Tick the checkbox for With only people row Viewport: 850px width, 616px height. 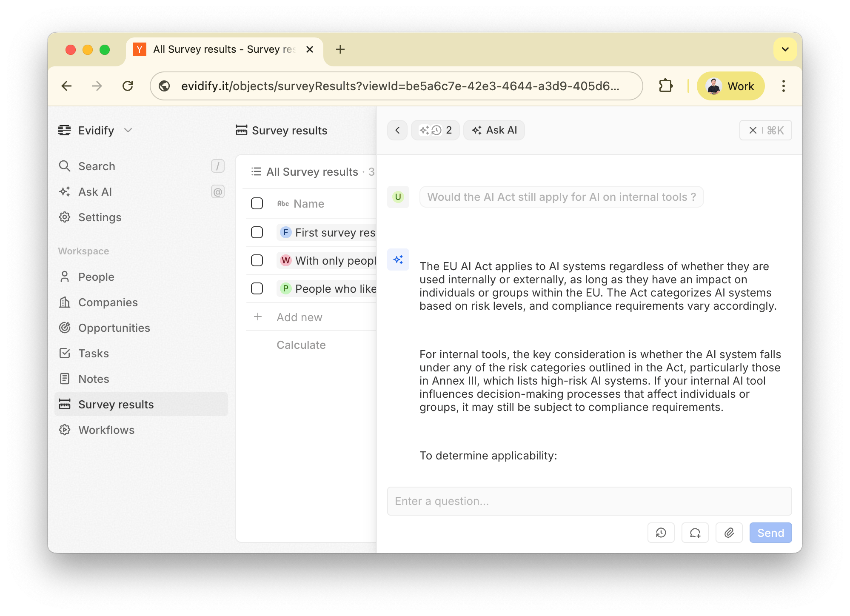coord(257,260)
